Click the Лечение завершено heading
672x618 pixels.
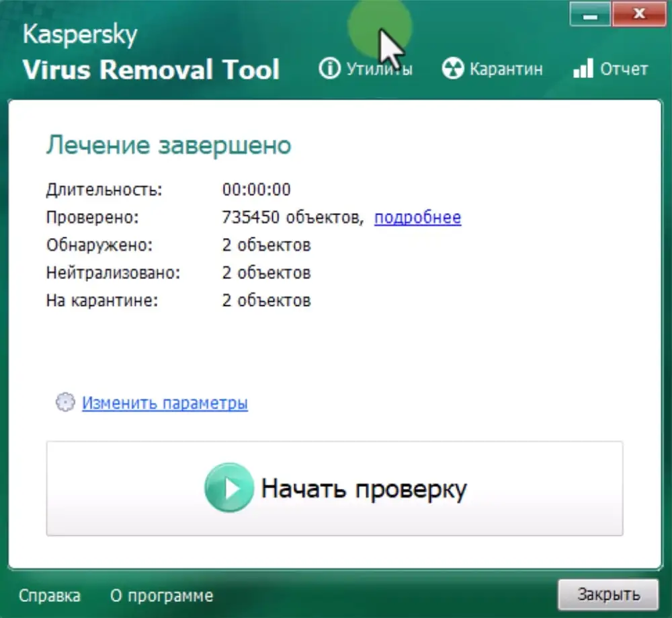169,145
